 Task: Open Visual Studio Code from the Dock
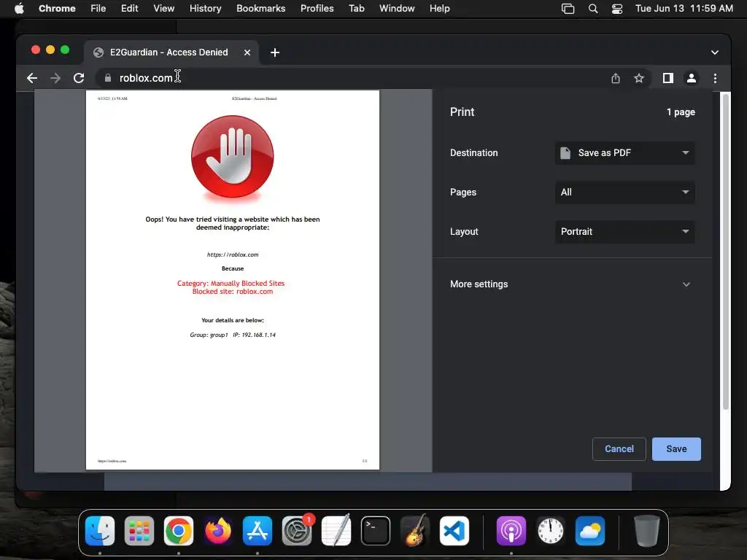454,531
